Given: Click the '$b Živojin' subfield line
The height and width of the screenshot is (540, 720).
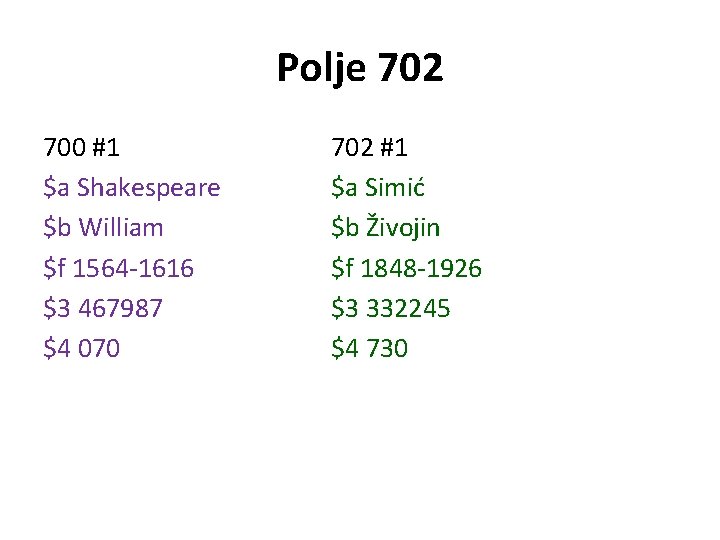Looking at the screenshot, I should [x=386, y=226].
